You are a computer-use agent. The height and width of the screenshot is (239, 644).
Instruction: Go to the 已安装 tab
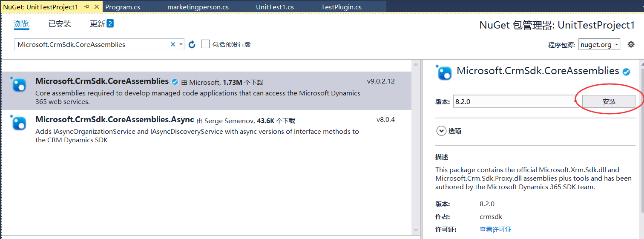click(x=60, y=24)
